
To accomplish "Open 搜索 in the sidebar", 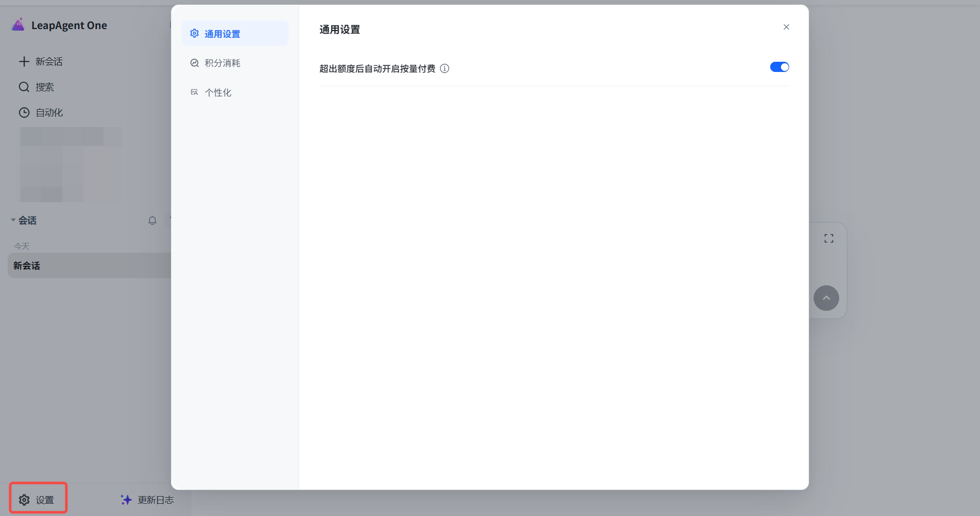I will pos(36,87).
